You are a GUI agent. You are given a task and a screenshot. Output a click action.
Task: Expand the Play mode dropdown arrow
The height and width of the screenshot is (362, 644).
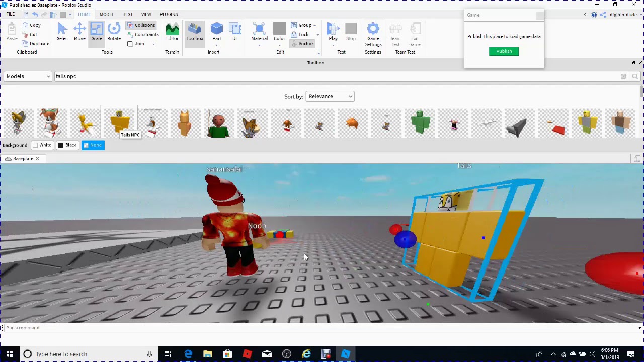pos(333,45)
